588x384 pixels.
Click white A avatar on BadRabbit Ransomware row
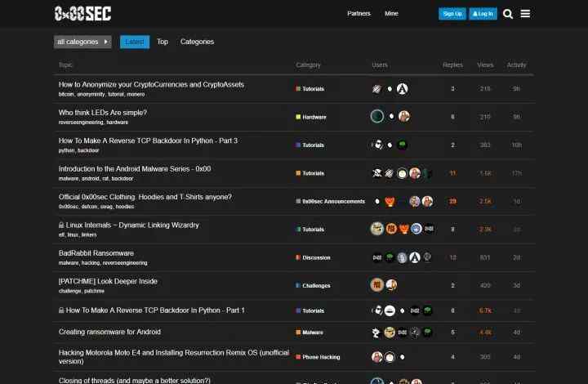[x=414, y=257]
